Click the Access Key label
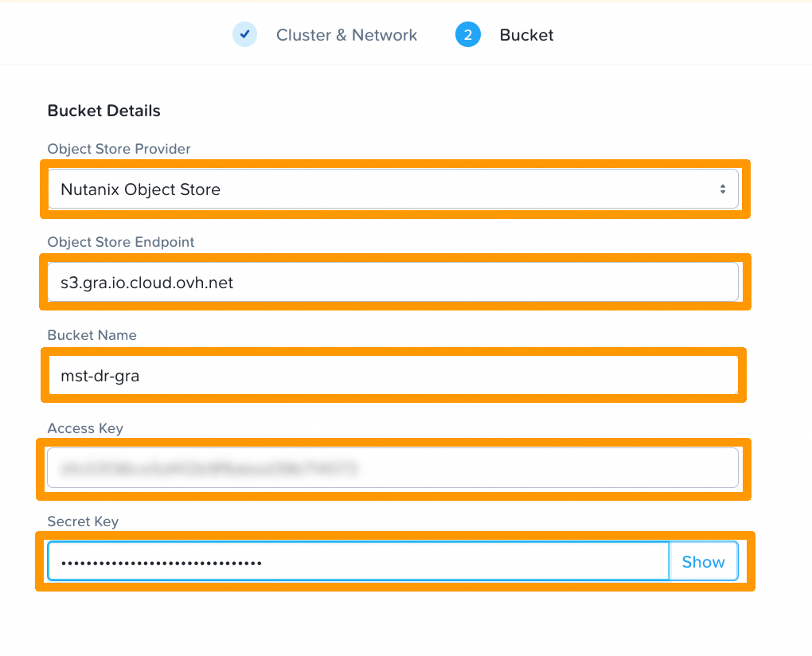 click(85, 428)
